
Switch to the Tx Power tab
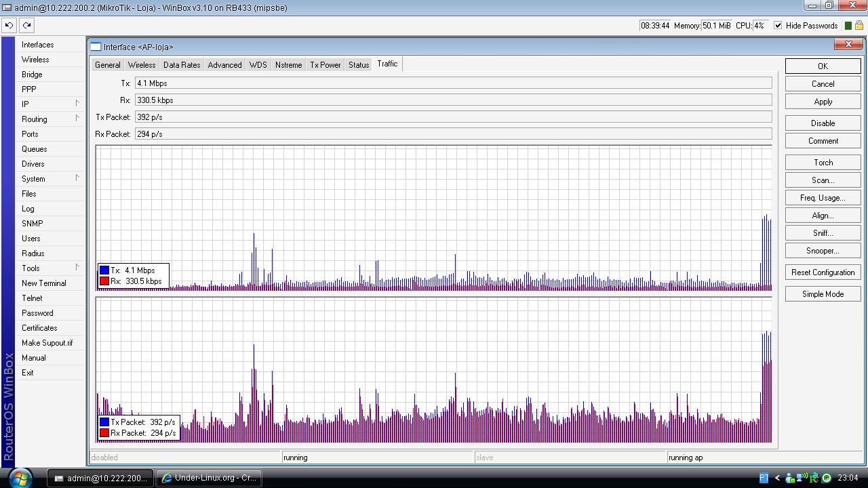pos(325,65)
